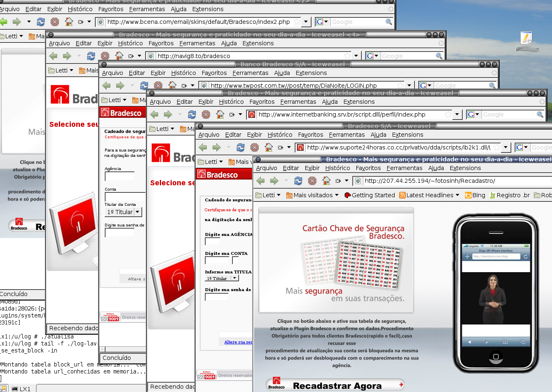Open Getting Started bookmark

coord(370,195)
